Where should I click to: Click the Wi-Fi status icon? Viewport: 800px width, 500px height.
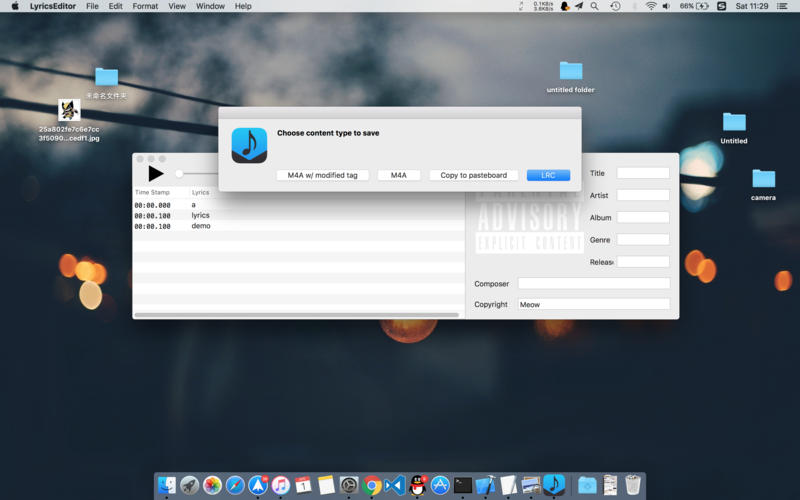651,6
